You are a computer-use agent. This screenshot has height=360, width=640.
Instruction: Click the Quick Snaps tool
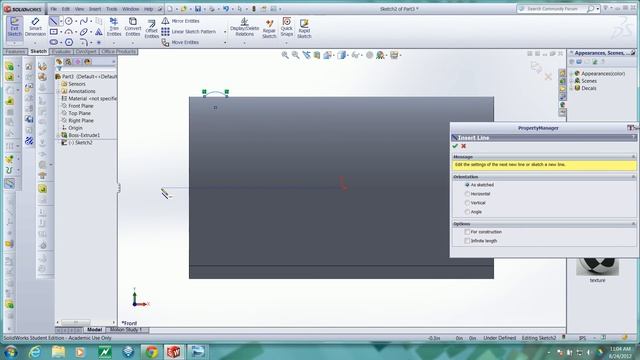(x=287, y=27)
